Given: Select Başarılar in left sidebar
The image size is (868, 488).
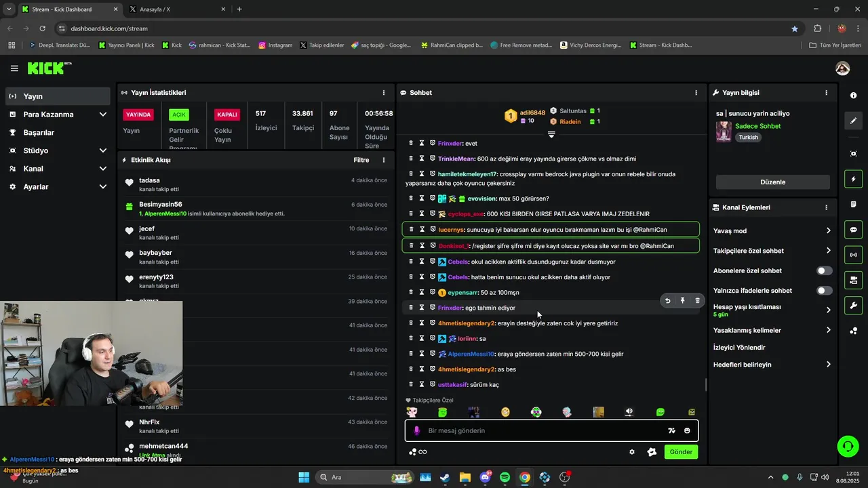Looking at the screenshot, I should (58, 133).
